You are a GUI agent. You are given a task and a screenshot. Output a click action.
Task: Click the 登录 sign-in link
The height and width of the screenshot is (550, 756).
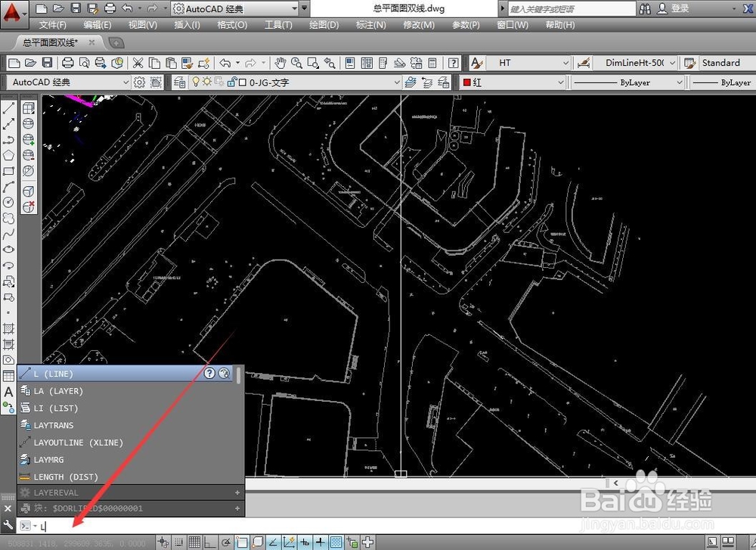click(x=680, y=8)
